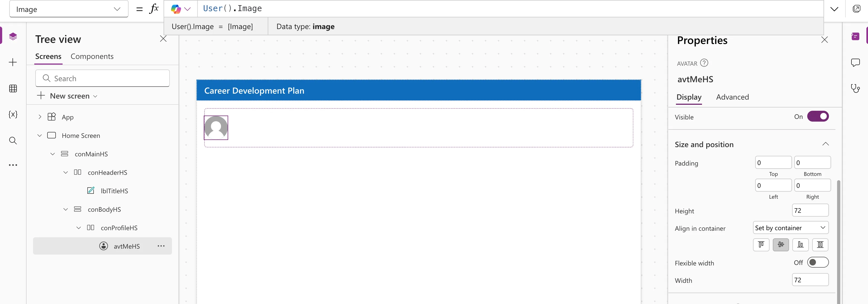Click the AVATAR help question mark icon

pyautogui.click(x=704, y=63)
